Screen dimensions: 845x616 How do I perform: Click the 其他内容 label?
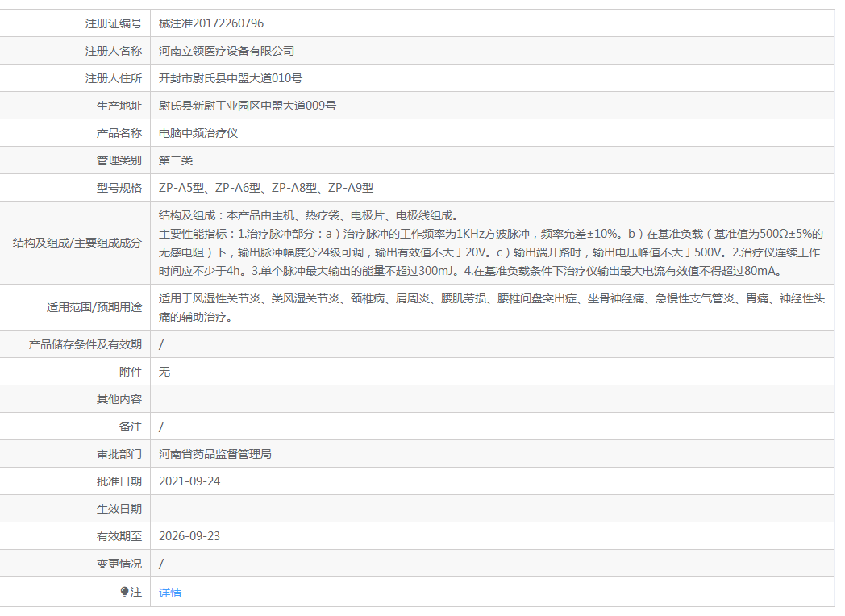click(119, 399)
